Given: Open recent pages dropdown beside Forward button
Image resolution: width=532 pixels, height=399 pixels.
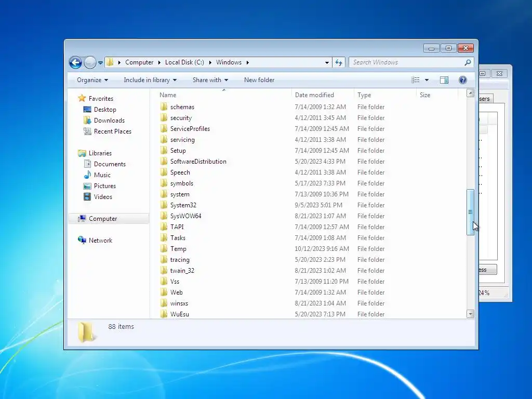Looking at the screenshot, I should (x=100, y=63).
